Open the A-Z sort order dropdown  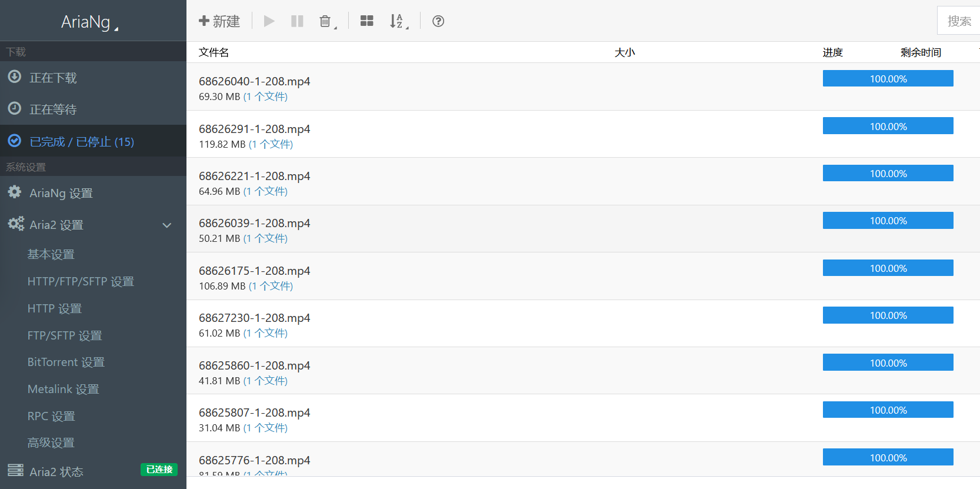399,21
